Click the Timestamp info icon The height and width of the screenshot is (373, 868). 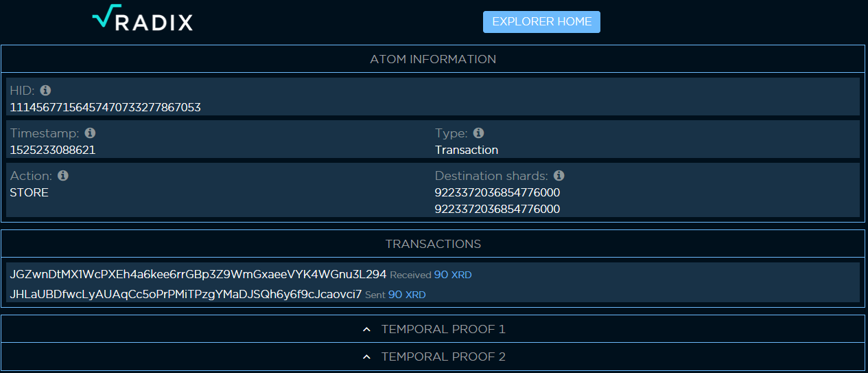click(90, 133)
